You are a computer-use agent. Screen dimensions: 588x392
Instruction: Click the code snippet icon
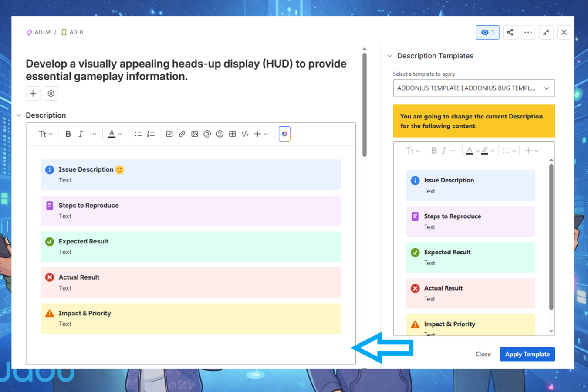(x=245, y=134)
